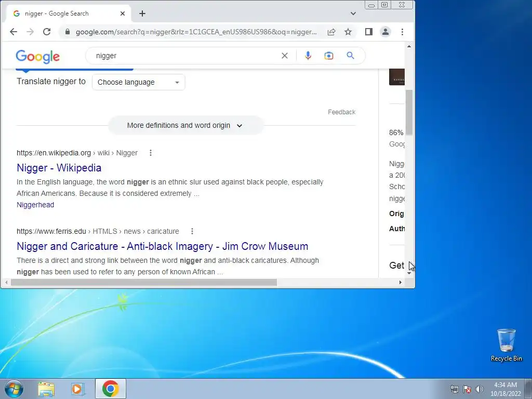Open the Chrome three-dot menu
The width and height of the screenshot is (532, 399).
coord(403,32)
